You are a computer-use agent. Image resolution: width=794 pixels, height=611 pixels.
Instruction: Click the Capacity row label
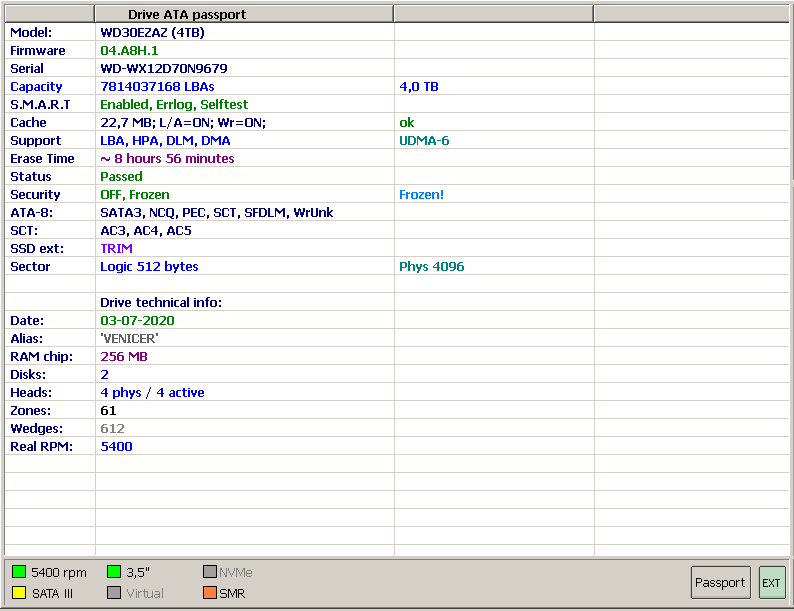[x=36, y=87]
